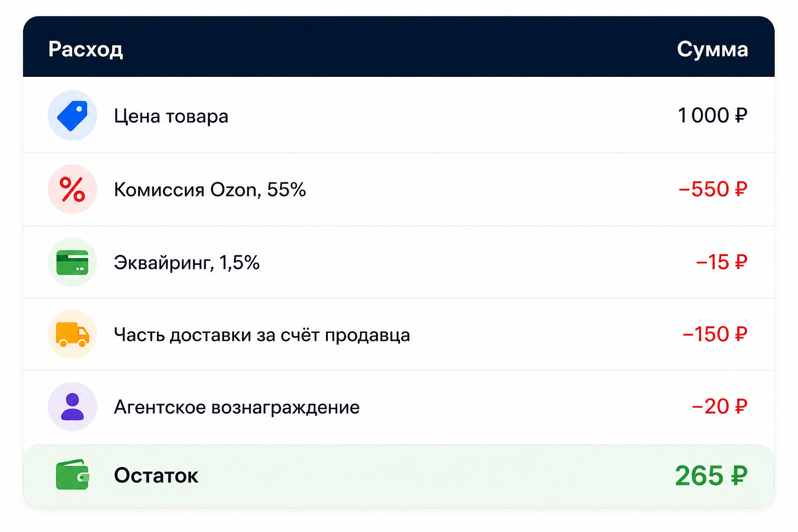Click the Цена товара label
Image resolution: width=798 pixels, height=532 pixels.
pyautogui.click(x=171, y=116)
